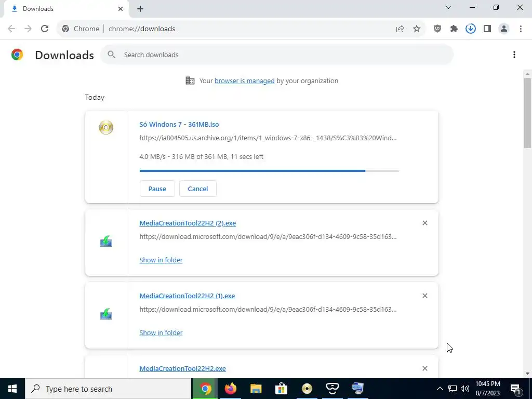Pause the Windows 7 ISO download
Image resolution: width=532 pixels, height=399 pixels.
(x=157, y=189)
